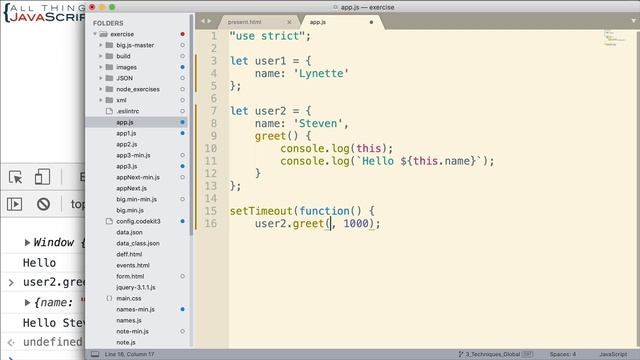Click setTimeout on line 15
Viewport: 640px width, 360px height.
[x=261, y=211]
